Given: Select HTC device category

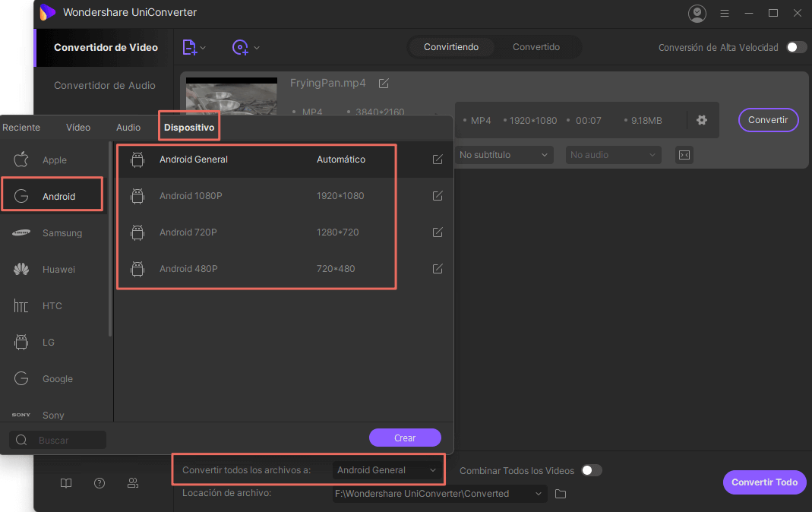Looking at the screenshot, I should [54, 306].
